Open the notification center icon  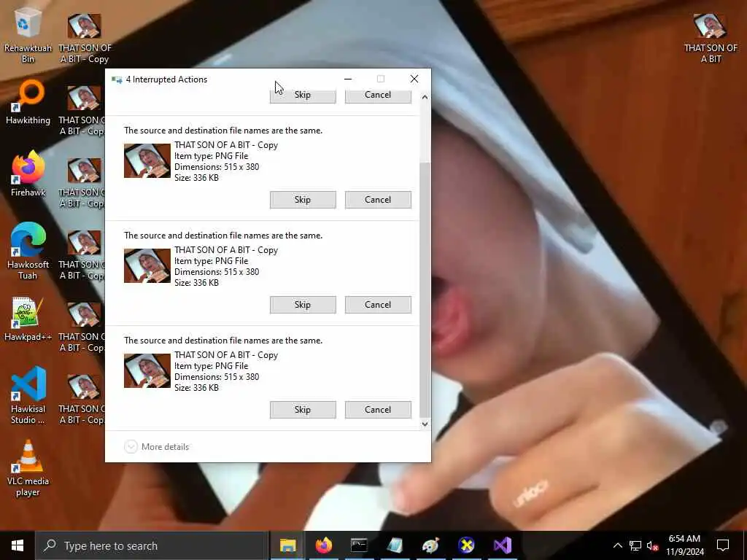tap(723, 545)
